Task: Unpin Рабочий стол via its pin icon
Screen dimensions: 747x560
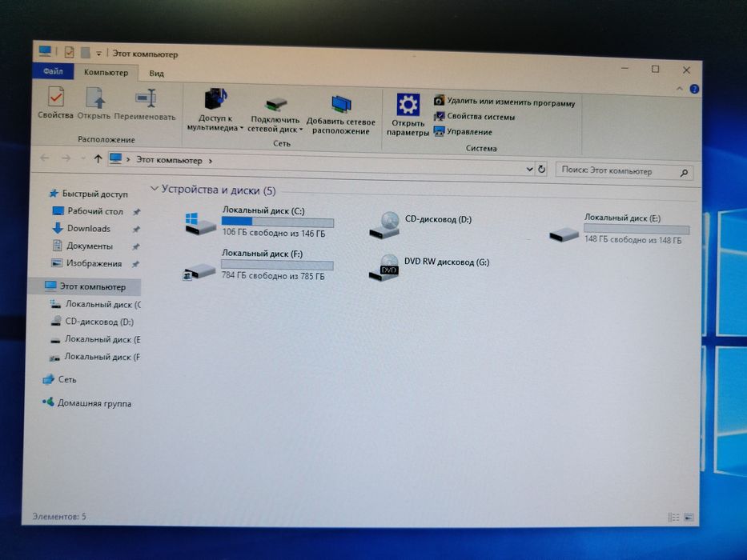Action: tap(136, 212)
